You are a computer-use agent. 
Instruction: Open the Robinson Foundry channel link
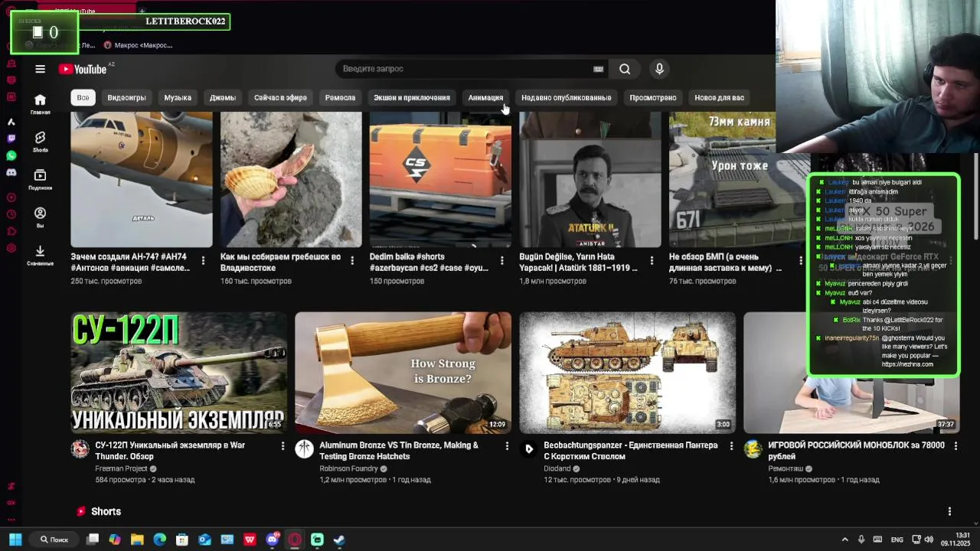pos(348,468)
